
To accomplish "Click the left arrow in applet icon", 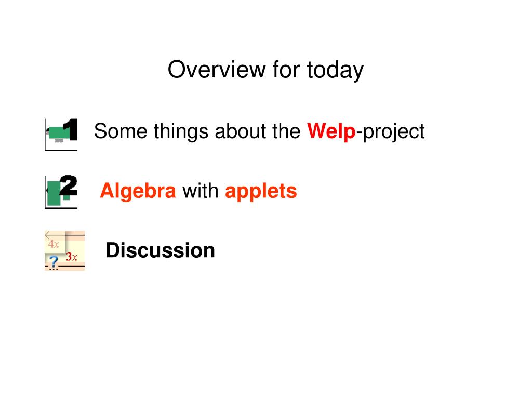I will point(48,235).
